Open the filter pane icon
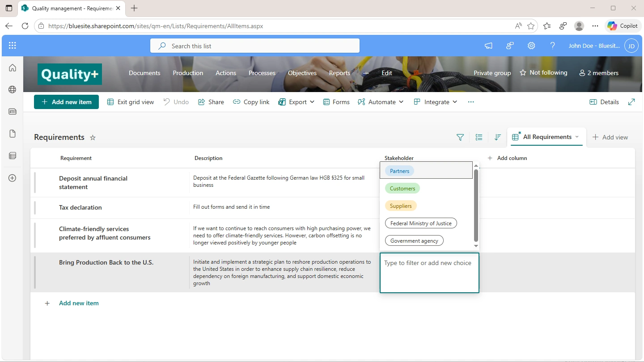The width and height of the screenshot is (644, 362). tap(460, 137)
